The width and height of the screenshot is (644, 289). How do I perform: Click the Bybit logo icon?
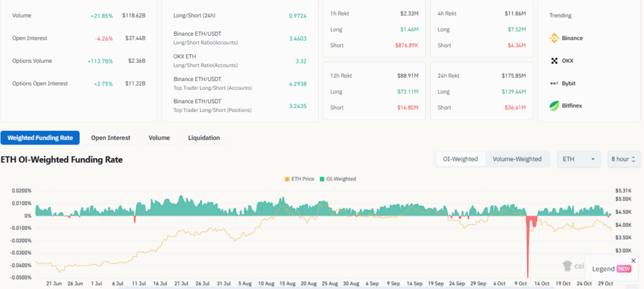click(x=555, y=84)
